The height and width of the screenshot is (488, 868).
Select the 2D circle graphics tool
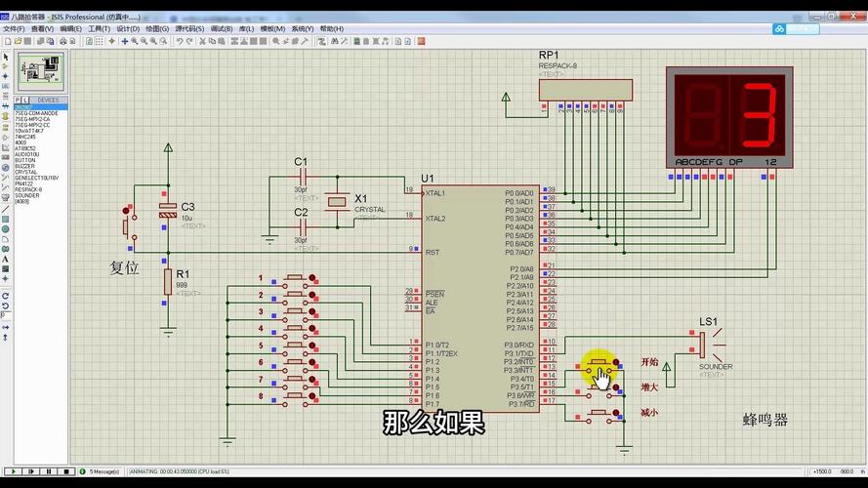pos(5,228)
